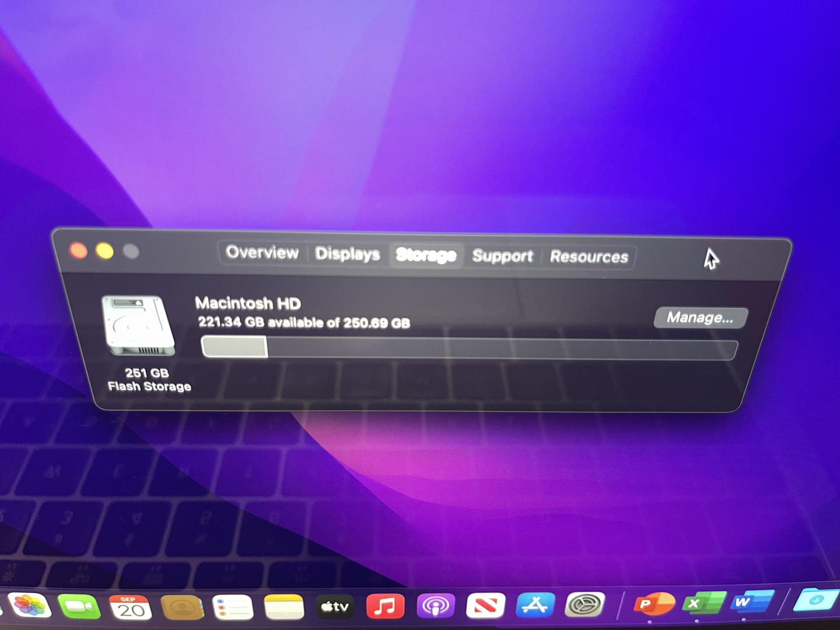Open the Displays tab
This screenshot has height=630, width=840.
347,254
